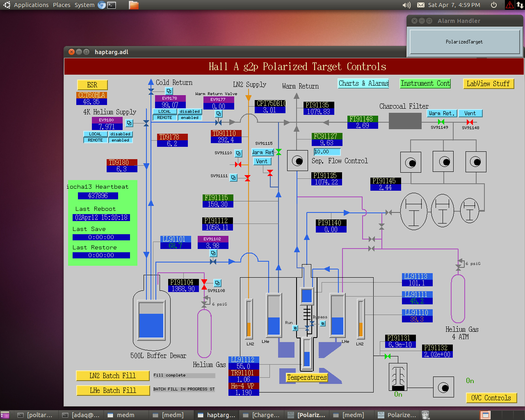
Task: Click iocha13 Heartbeat counter value
Action: click(98, 196)
